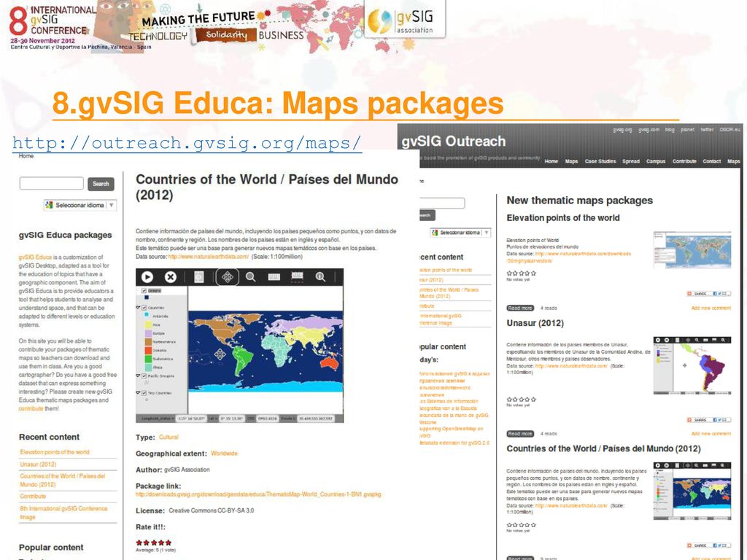Click the Elevation points of the world heading

coord(563,217)
